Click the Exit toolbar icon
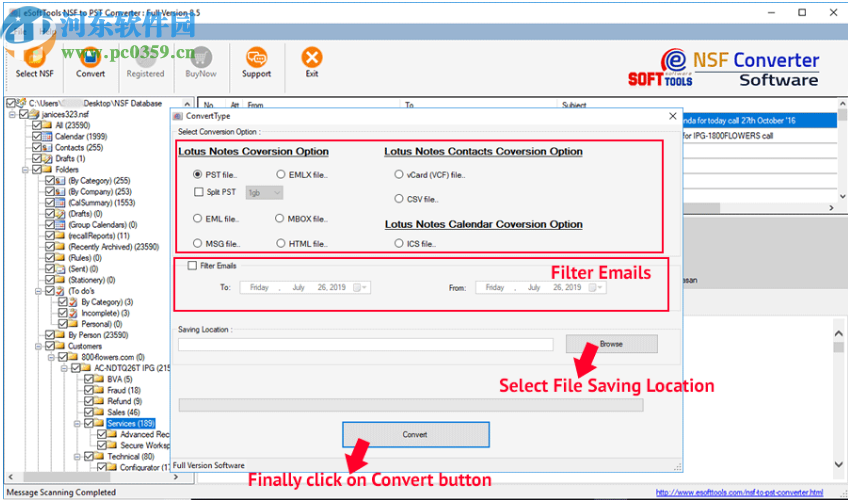The image size is (848, 501). click(x=312, y=57)
